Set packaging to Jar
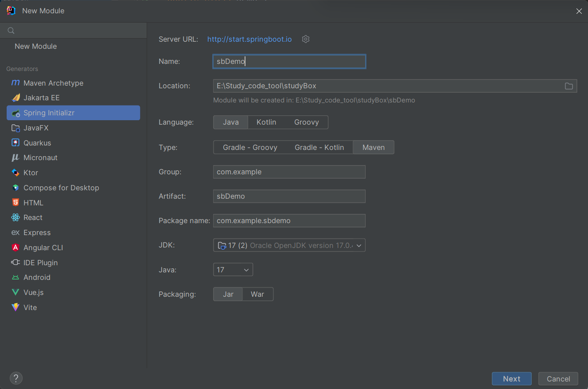Screen dimensions: 588x389 point(228,294)
